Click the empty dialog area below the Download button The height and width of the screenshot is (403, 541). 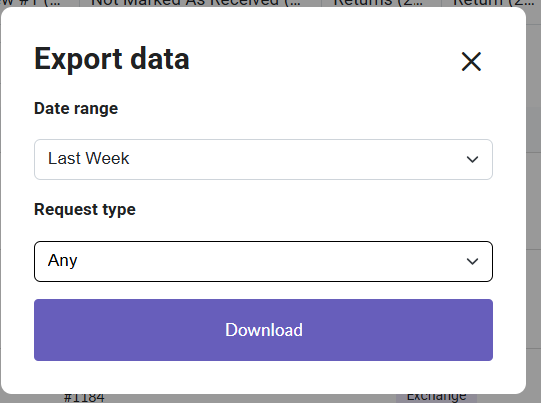coord(263,377)
